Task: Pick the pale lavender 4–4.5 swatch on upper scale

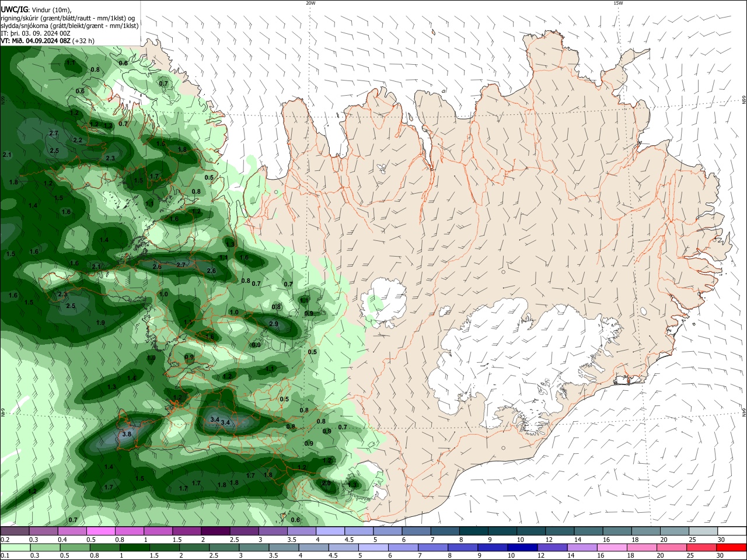Action: [329, 531]
